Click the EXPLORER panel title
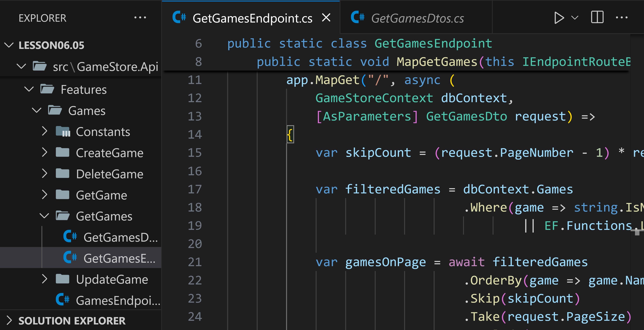This screenshot has width=644, height=330. pyautogui.click(x=42, y=18)
